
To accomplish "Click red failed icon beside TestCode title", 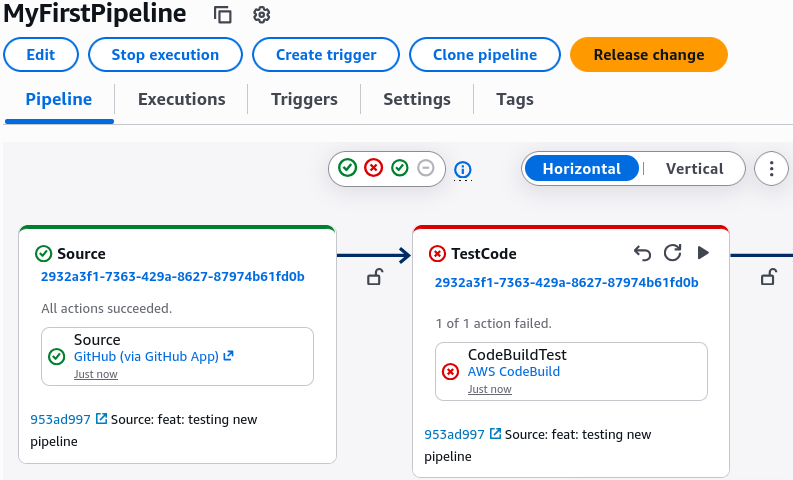I will (x=437, y=253).
